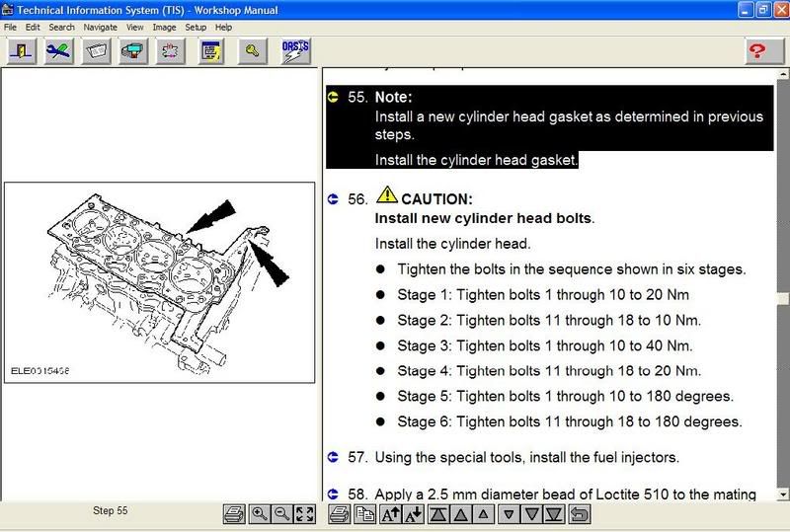This screenshot has width=790, height=532.
Task: Click 'Stage 3' 40 Nm line
Action: point(545,345)
